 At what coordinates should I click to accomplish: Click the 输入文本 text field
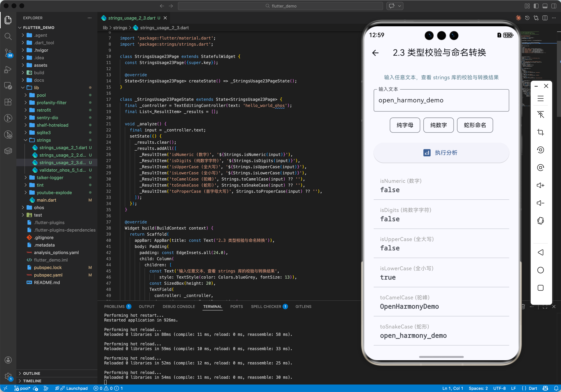[x=441, y=100]
